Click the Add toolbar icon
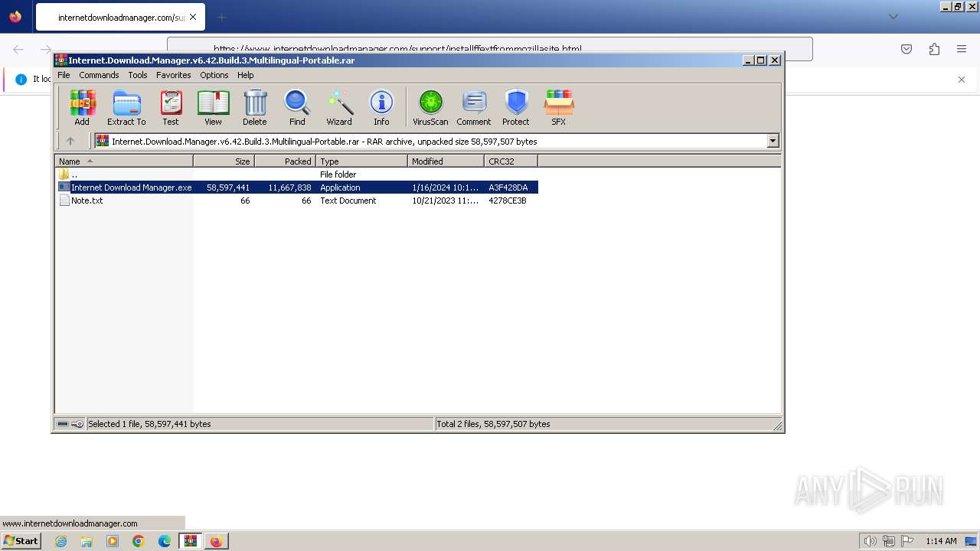980x551 pixels. click(x=82, y=108)
